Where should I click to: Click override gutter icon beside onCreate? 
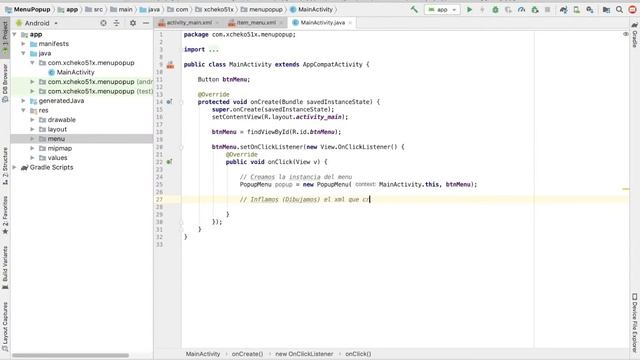tap(169, 102)
